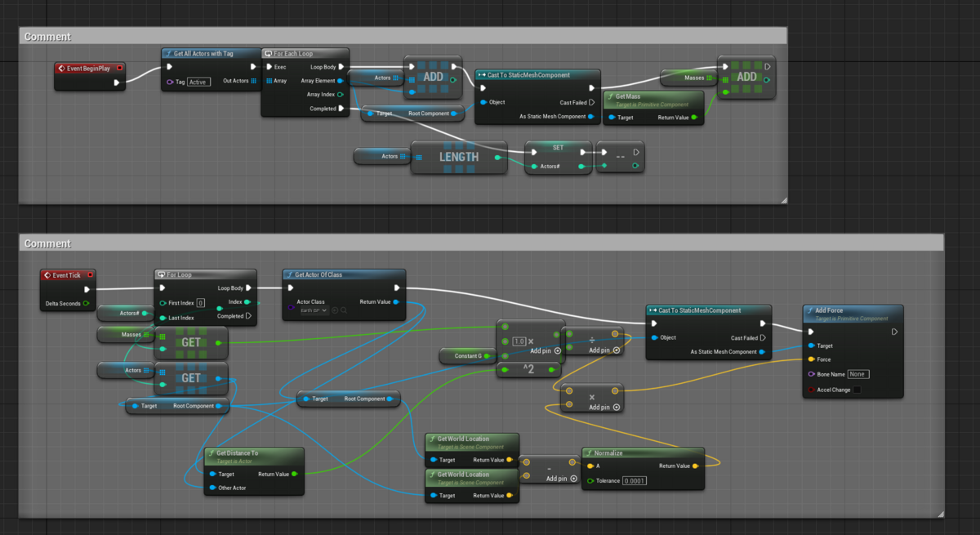
Task: Click the Tag input field showing Active
Action: (x=198, y=82)
